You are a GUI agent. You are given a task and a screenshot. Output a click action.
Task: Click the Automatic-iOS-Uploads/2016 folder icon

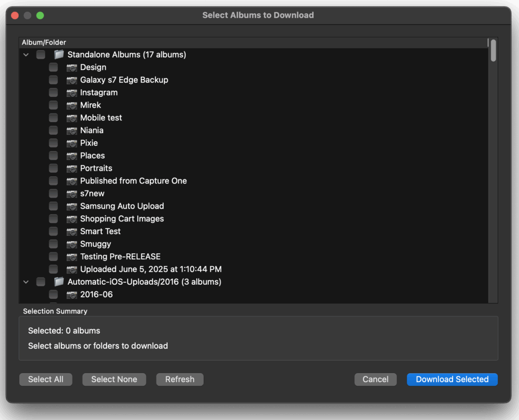(58, 282)
